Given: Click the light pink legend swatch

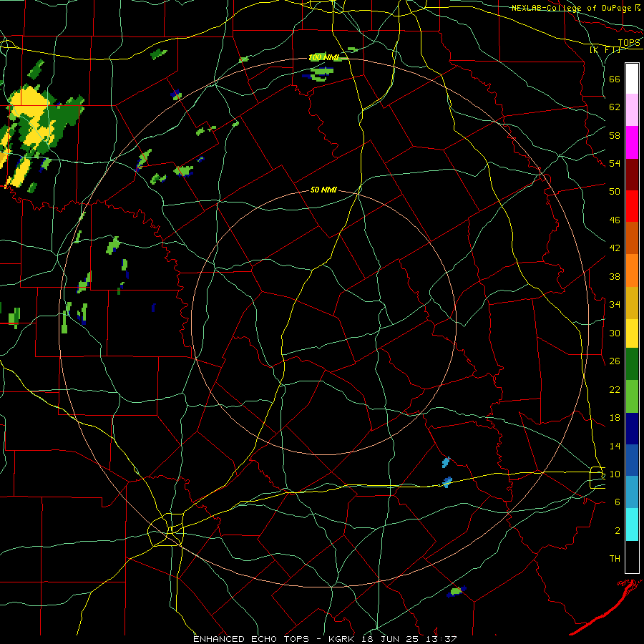Looking at the screenshot, I should tap(632, 110).
